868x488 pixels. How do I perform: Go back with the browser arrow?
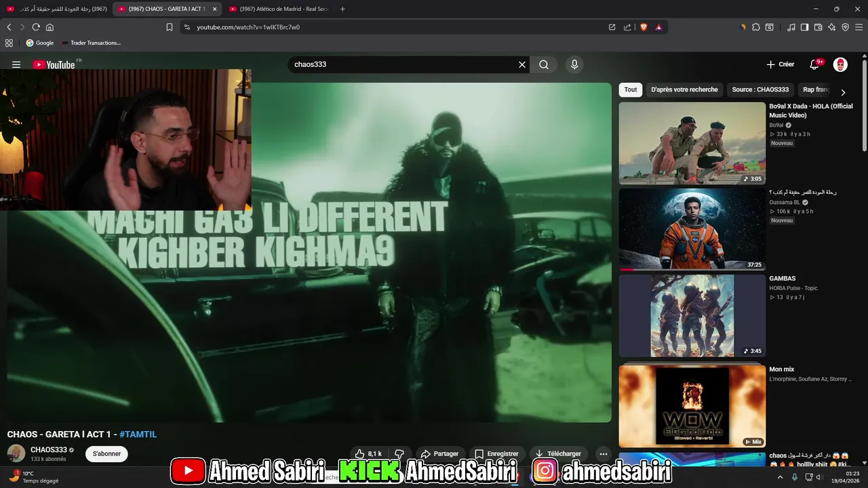point(9,27)
